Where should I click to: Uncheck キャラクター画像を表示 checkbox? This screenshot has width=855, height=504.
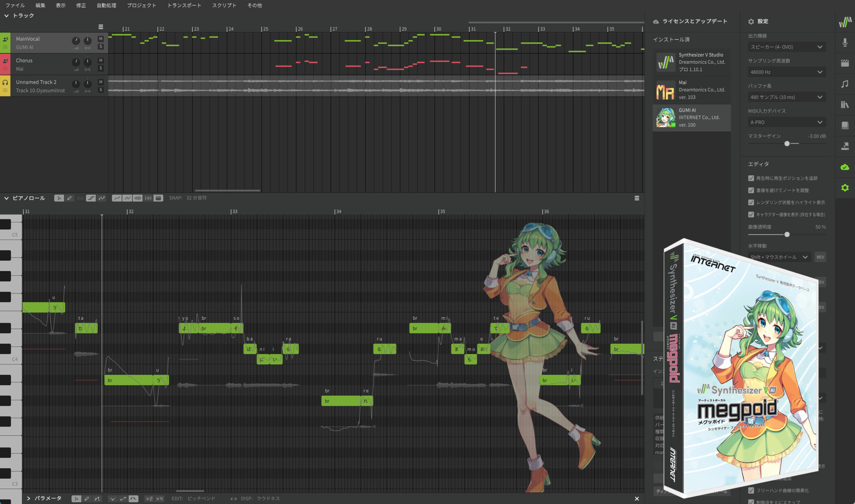tap(751, 214)
